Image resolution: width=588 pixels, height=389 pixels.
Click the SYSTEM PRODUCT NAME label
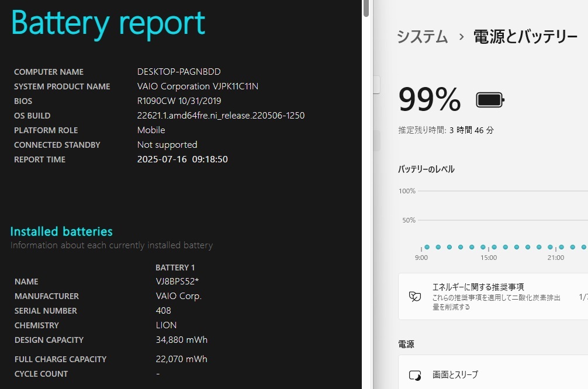coord(62,86)
